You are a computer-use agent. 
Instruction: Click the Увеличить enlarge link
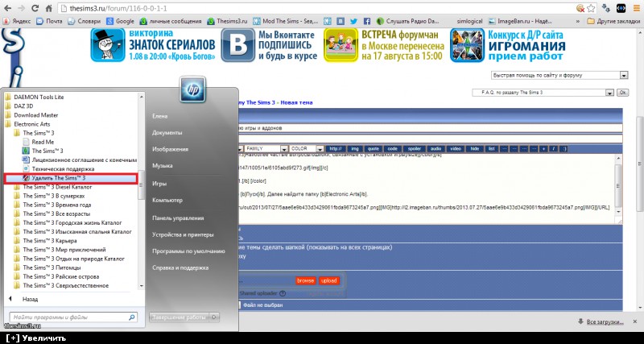(x=36, y=338)
